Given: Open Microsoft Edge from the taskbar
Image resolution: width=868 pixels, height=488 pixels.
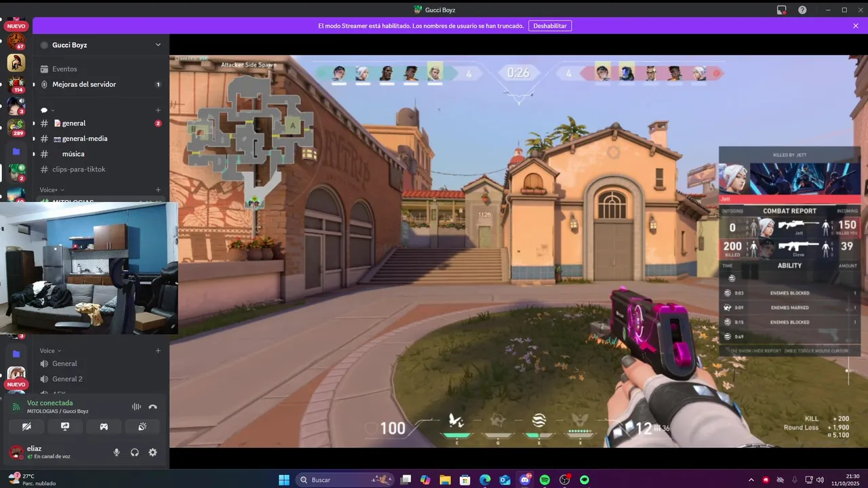Looking at the screenshot, I should click(485, 480).
